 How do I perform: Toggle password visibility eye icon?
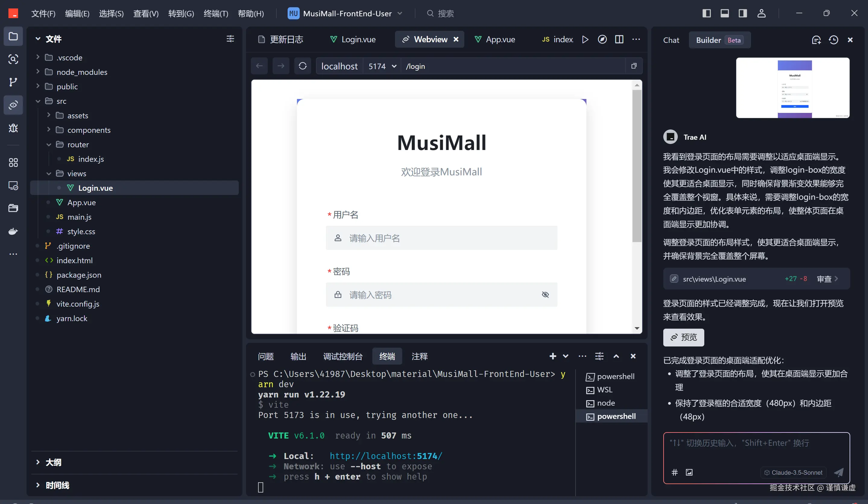tap(545, 295)
